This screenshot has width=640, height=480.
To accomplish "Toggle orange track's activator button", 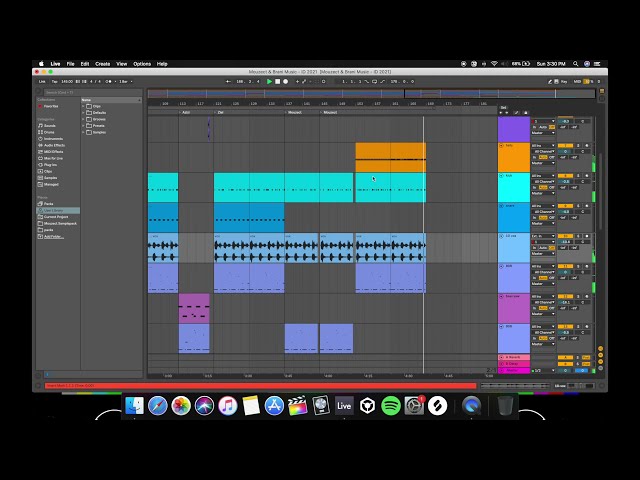I will [565, 146].
